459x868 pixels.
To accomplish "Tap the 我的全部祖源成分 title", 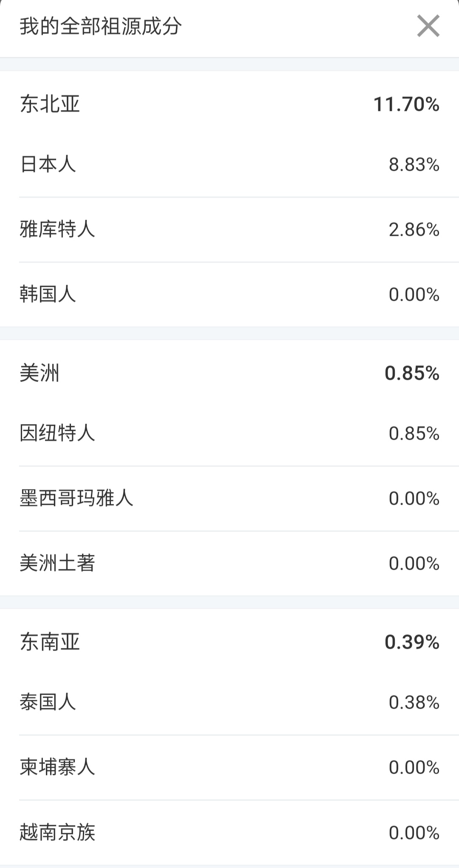I will (101, 26).
